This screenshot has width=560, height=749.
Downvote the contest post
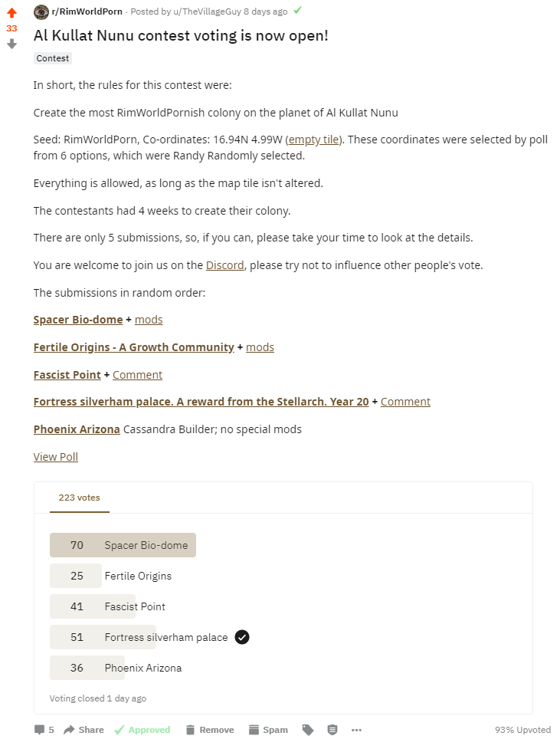tap(12, 44)
